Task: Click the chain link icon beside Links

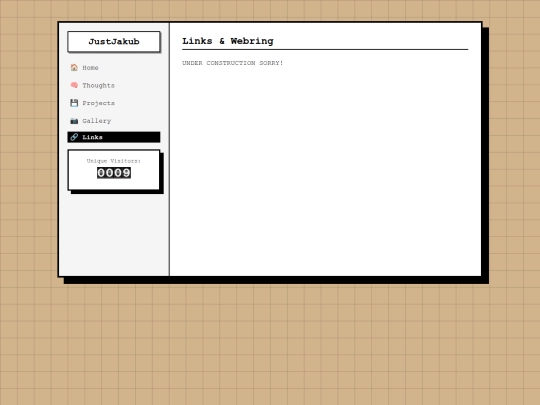Action: click(x=74, y=137)
